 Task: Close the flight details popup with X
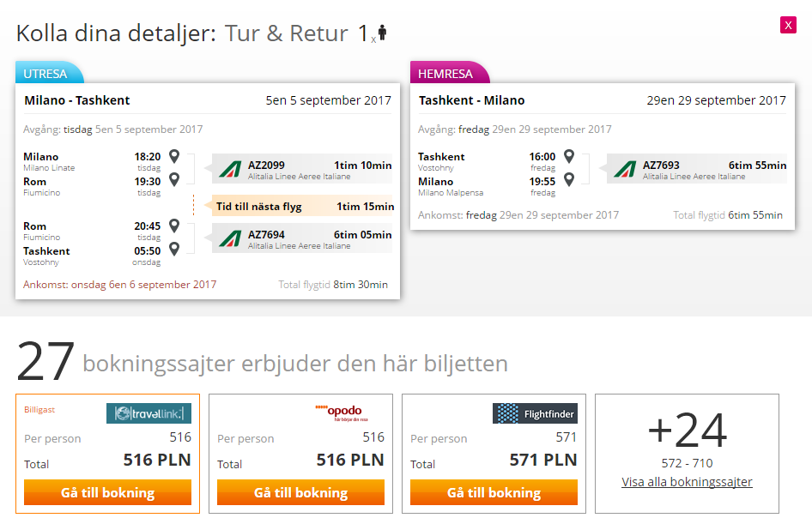pyautogui.click(x=788, y=25)
